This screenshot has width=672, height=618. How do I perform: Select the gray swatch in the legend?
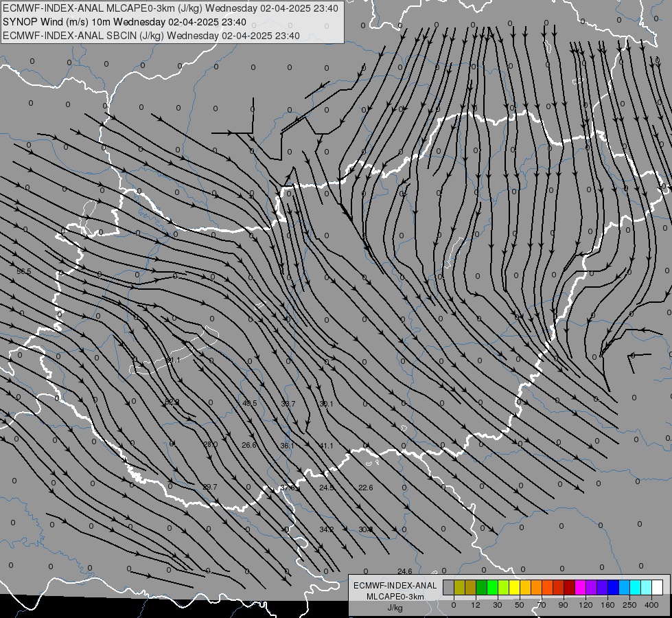pos(449,587)
